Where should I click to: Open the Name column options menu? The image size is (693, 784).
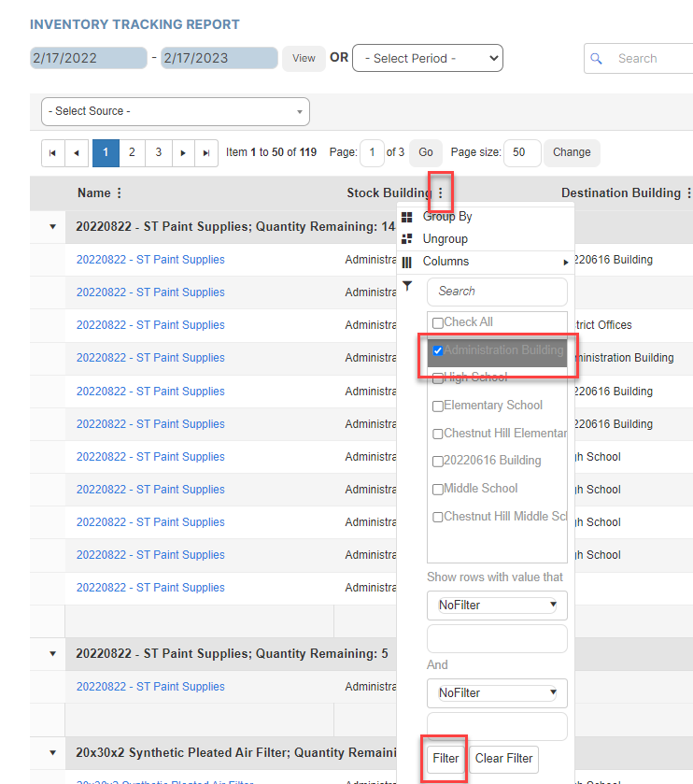[120, 193]
